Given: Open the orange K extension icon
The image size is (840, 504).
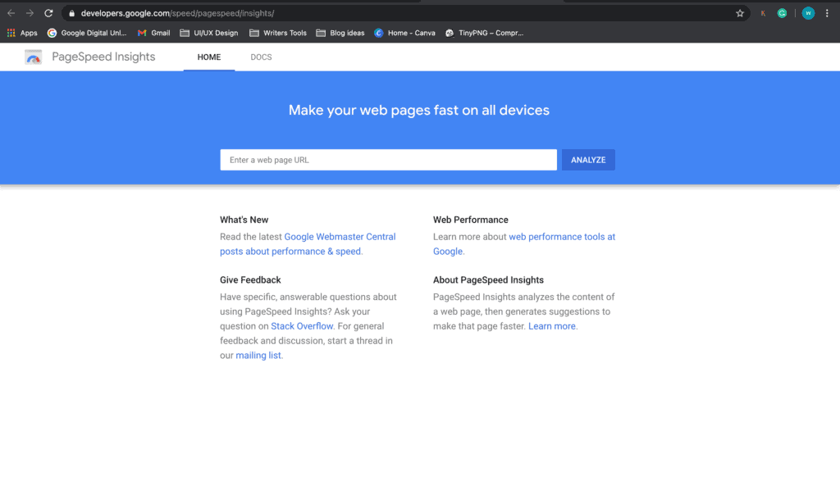Looking at the screenshot, I should [x=763, y=13].
